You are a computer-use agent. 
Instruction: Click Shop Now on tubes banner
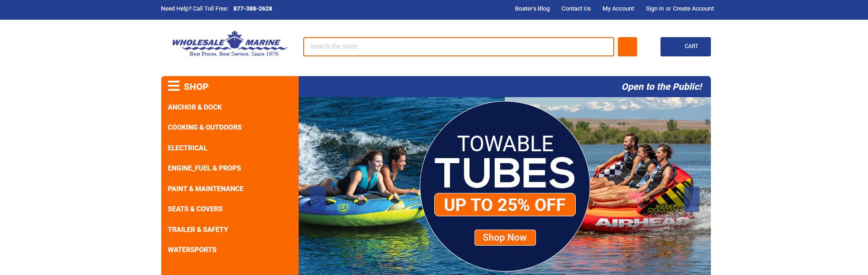click(x=505, y=237)
